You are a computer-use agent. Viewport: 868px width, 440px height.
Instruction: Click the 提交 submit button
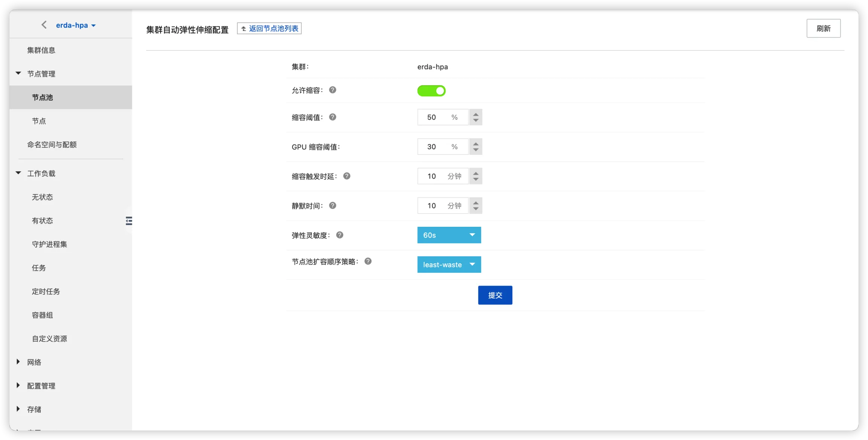pos(495,295)
